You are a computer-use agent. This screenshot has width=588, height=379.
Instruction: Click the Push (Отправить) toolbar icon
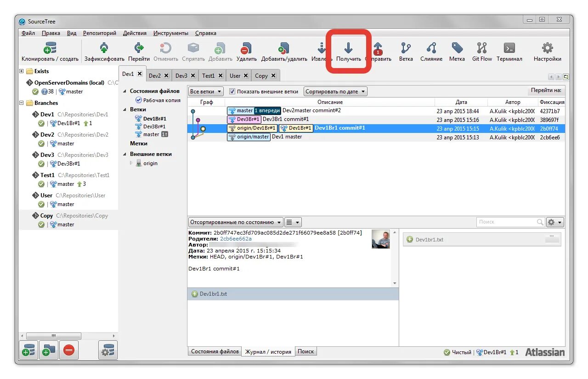(x=378, y=48)
